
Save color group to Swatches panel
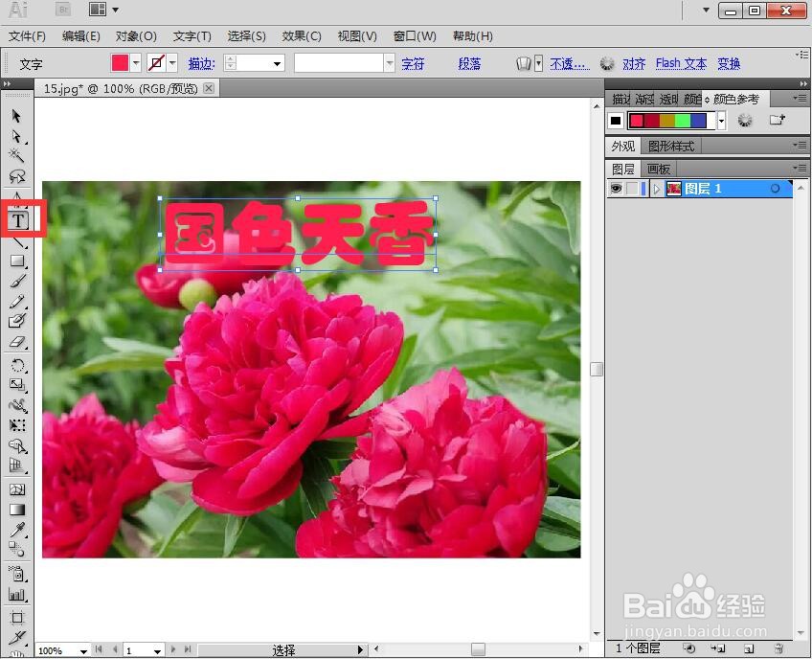[777, 120]
